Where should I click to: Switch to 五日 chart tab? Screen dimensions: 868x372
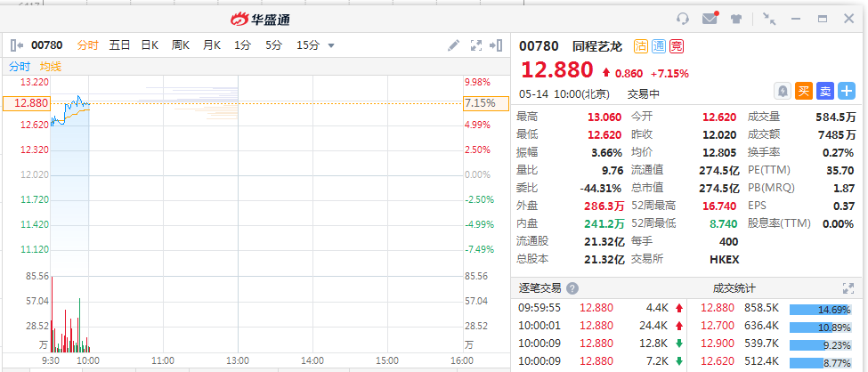pyautogui.click(x=119, y=45)
